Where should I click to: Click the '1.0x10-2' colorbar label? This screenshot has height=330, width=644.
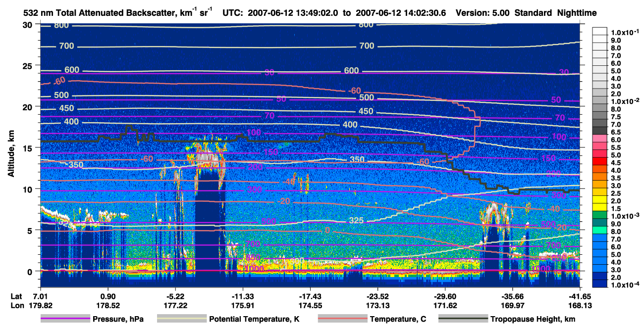[x=625, y=101]
